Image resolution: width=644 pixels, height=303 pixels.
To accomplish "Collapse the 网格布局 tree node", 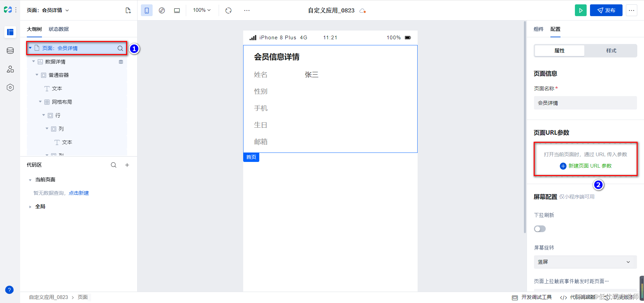I will click(x=40, y=102).
